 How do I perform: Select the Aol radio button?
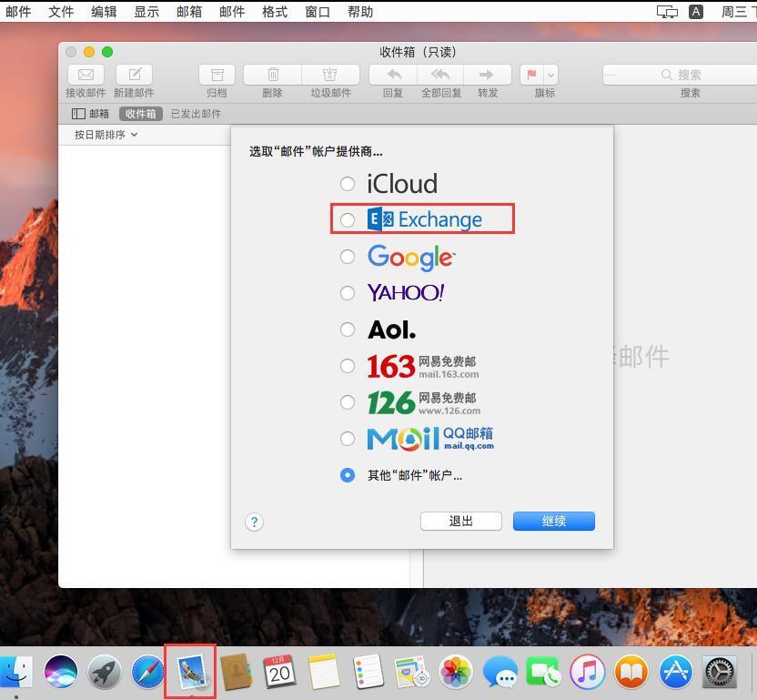[348, 330]
